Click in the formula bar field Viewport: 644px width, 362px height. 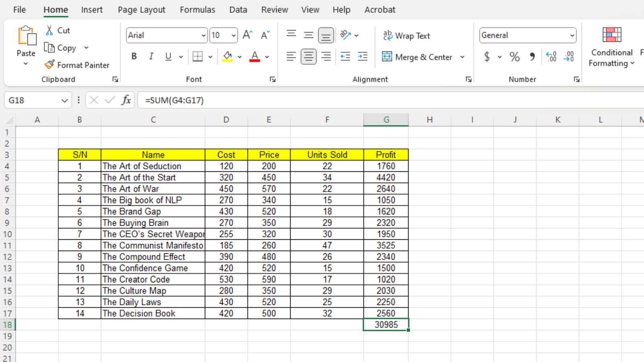click(x=390, y=100)
